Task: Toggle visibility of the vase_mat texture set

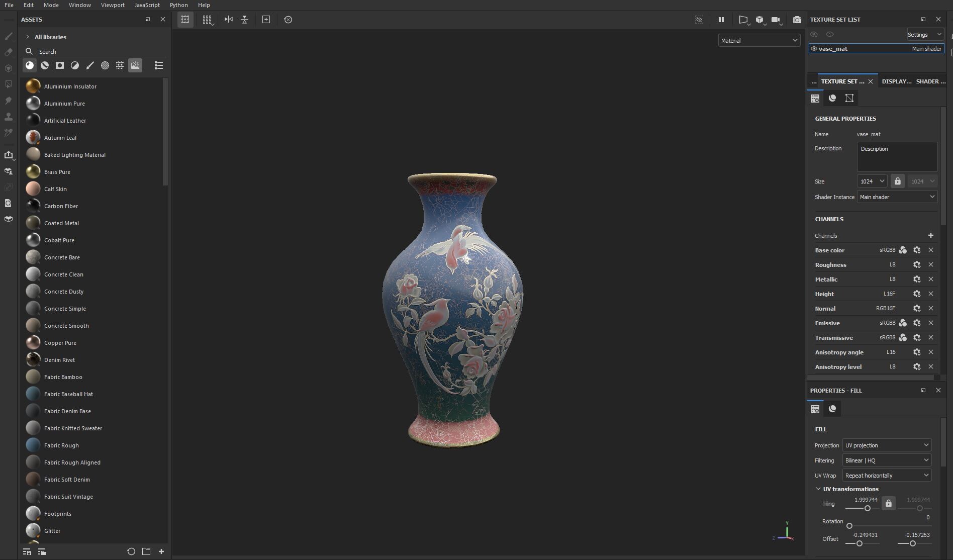Action: [x=814, y=48]
